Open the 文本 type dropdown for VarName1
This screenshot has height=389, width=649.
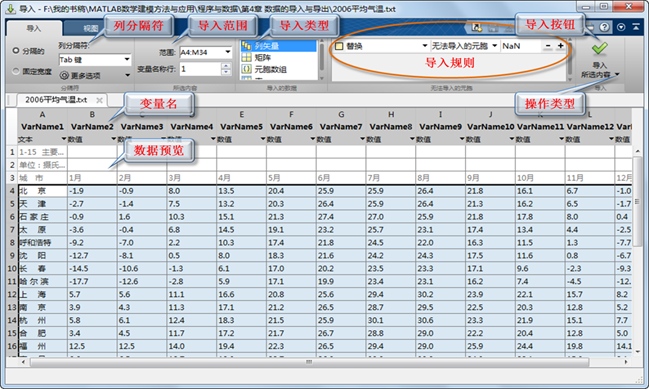(64, 139)
